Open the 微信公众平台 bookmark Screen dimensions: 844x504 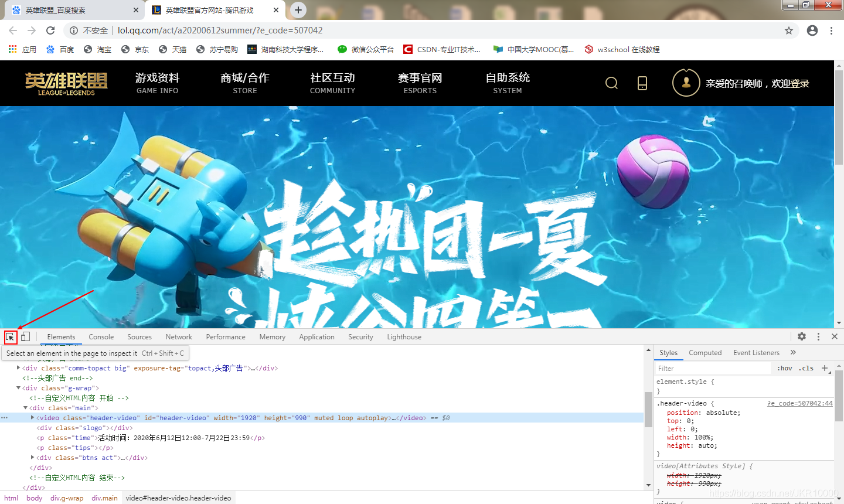(366, 49)
